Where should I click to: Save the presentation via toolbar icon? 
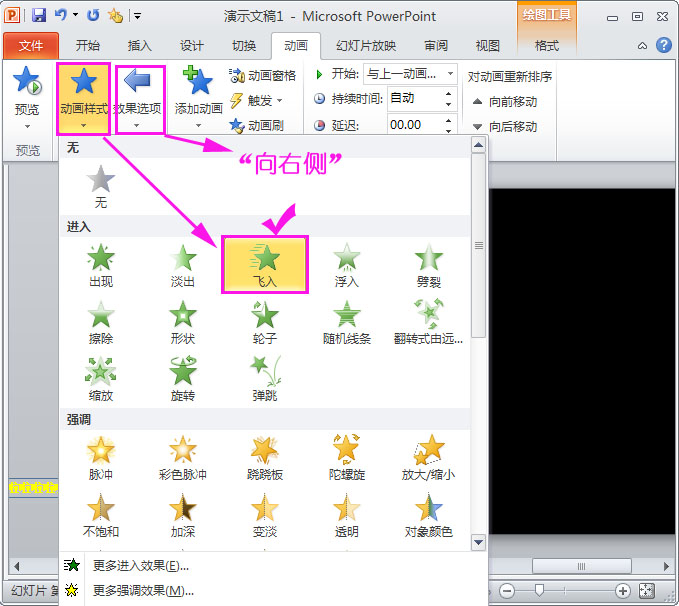tap(39, 16)
